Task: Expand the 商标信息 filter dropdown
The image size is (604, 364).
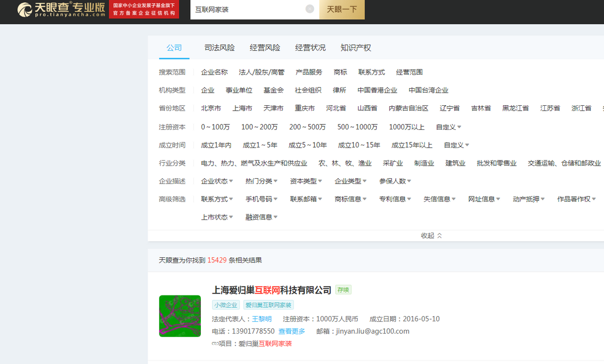Action: tap(351, 199)
